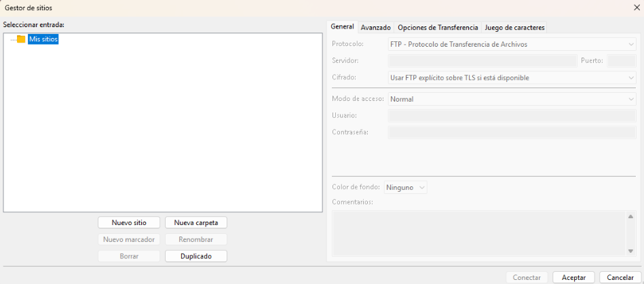644x284 pixels.
Task: Focus the Puerto input box
Action: (620, 61)
